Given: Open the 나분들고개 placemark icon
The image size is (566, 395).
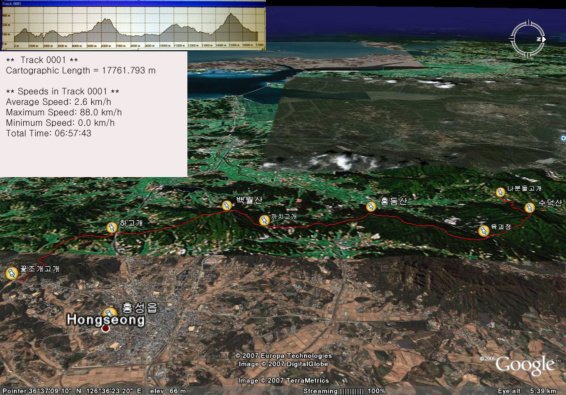Looking at the screenshot, I should point(500,192).
